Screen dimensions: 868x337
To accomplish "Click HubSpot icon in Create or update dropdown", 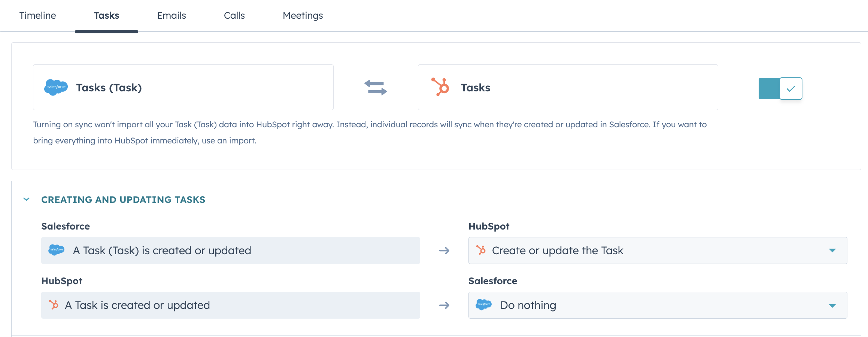I will pos(481,250).
